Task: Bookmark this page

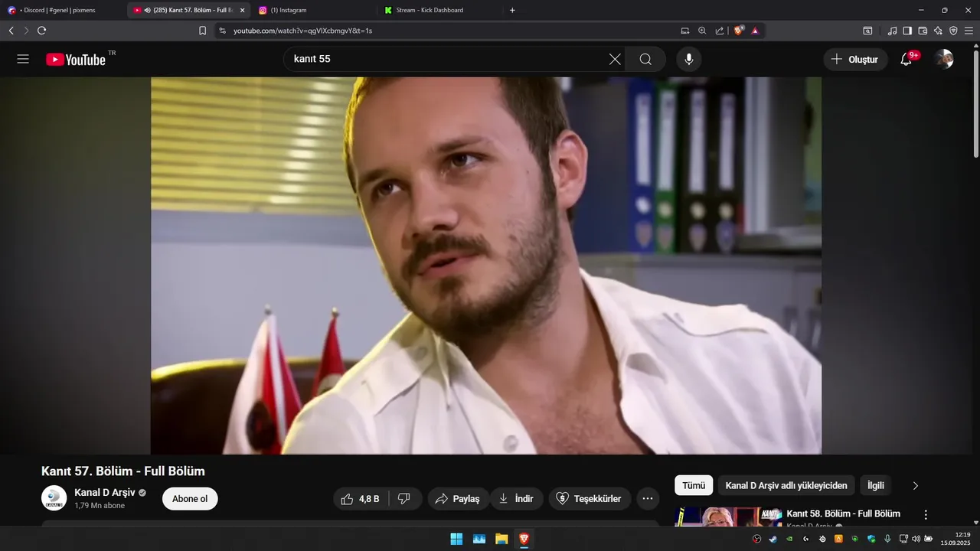Action: pyautogui.click(x=202, y=31)
